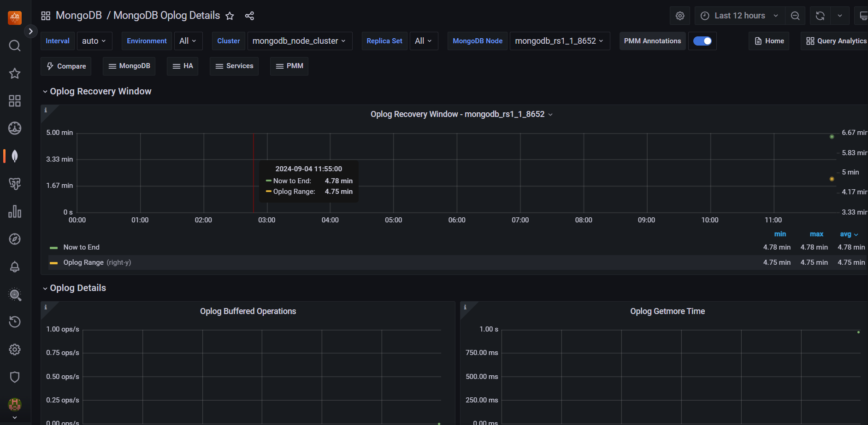Open the PostgreSQL elephant icon in sidebar

click(x=15, y=184)
